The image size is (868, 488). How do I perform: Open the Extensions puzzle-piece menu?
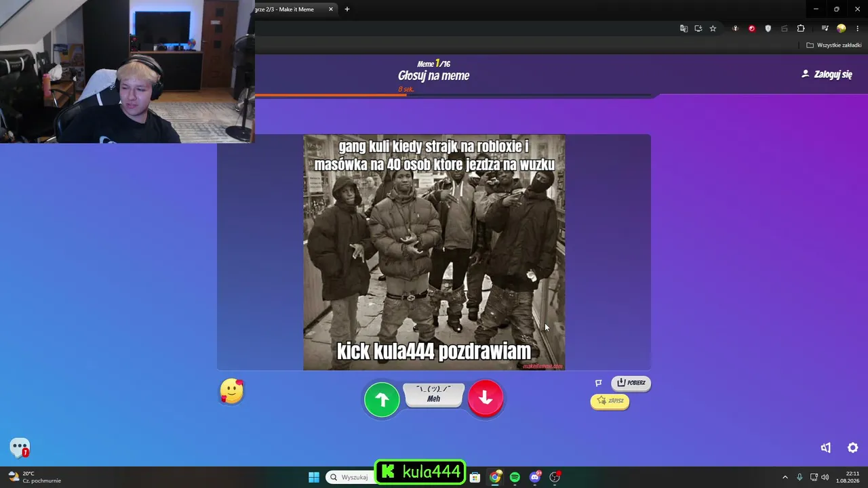tap(801, 28)
